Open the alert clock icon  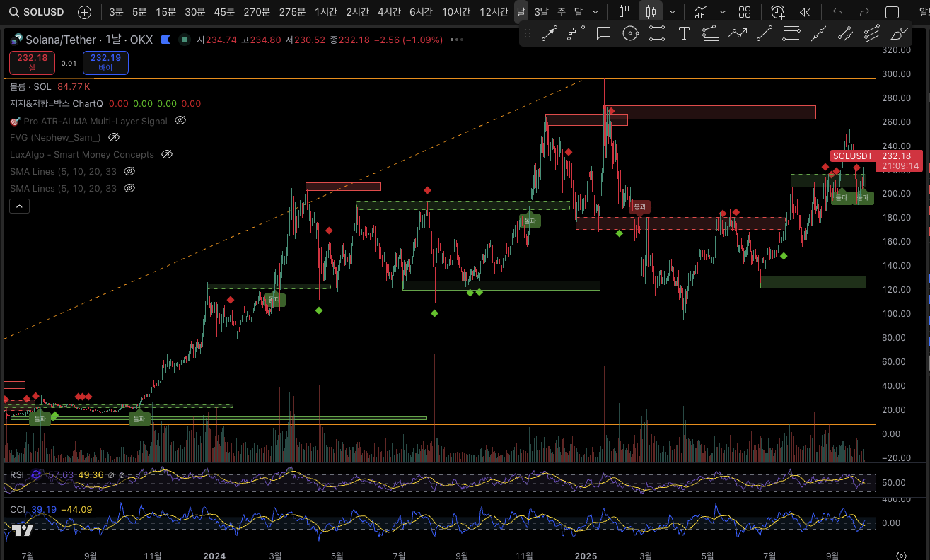(x=777, y=12)
